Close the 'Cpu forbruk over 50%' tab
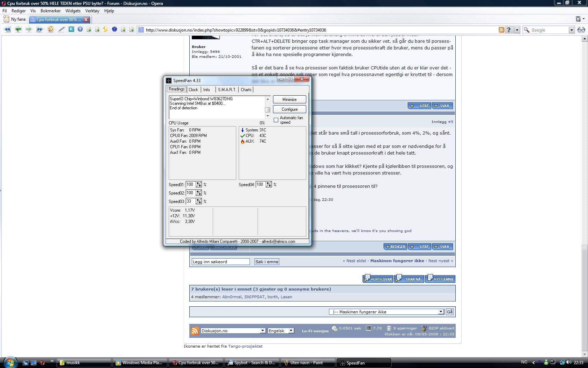 86,20
